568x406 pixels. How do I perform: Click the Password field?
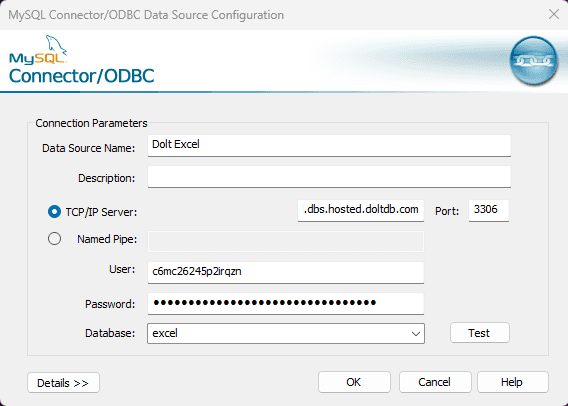tap(286, 304)
